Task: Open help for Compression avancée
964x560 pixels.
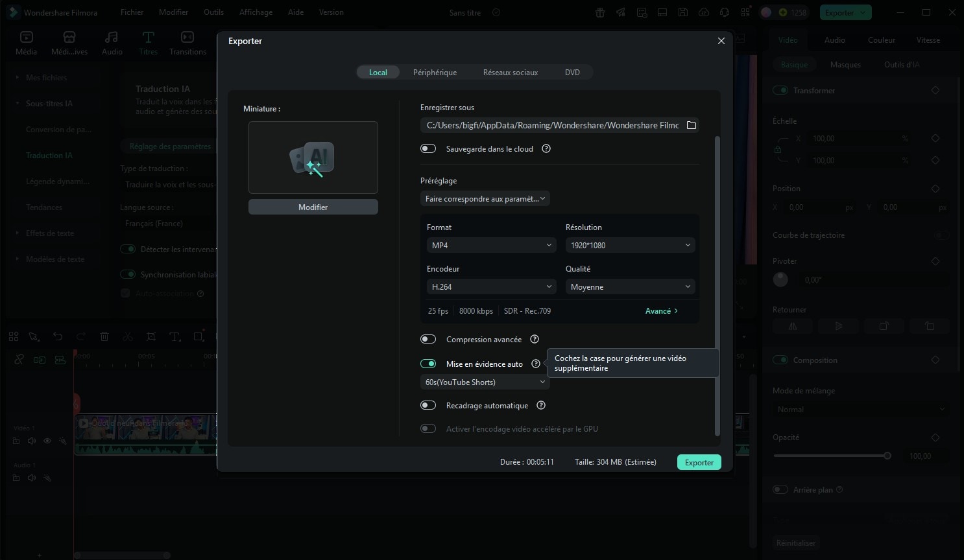Action: pos(535,339)
